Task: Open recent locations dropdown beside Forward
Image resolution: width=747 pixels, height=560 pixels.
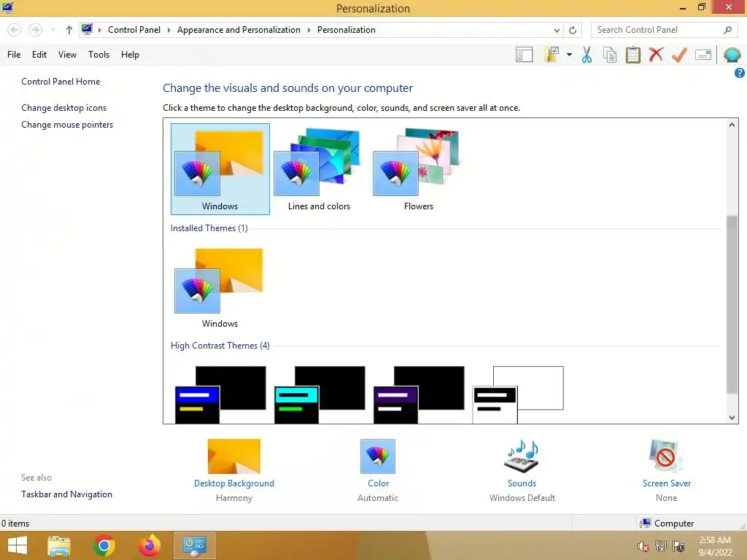Action: coord(53,30)
